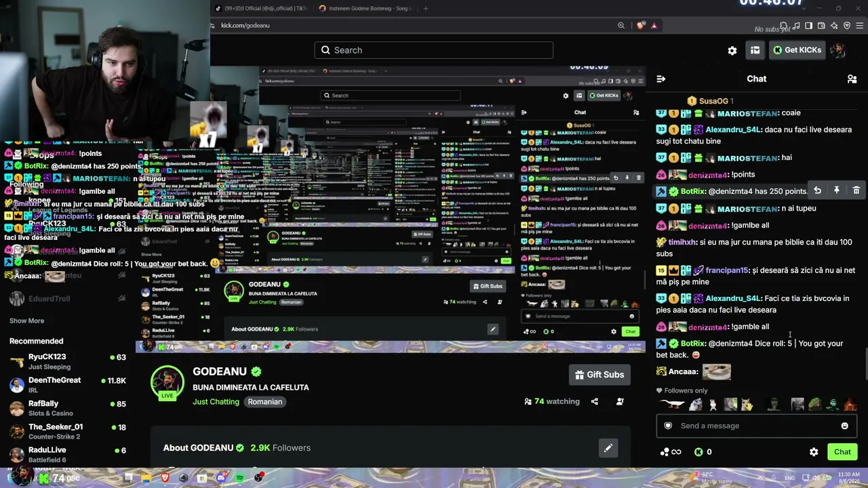Screen dimensions: 868x488
Task: Toggle the browser sidebar panel
Action: coord(809,26)
